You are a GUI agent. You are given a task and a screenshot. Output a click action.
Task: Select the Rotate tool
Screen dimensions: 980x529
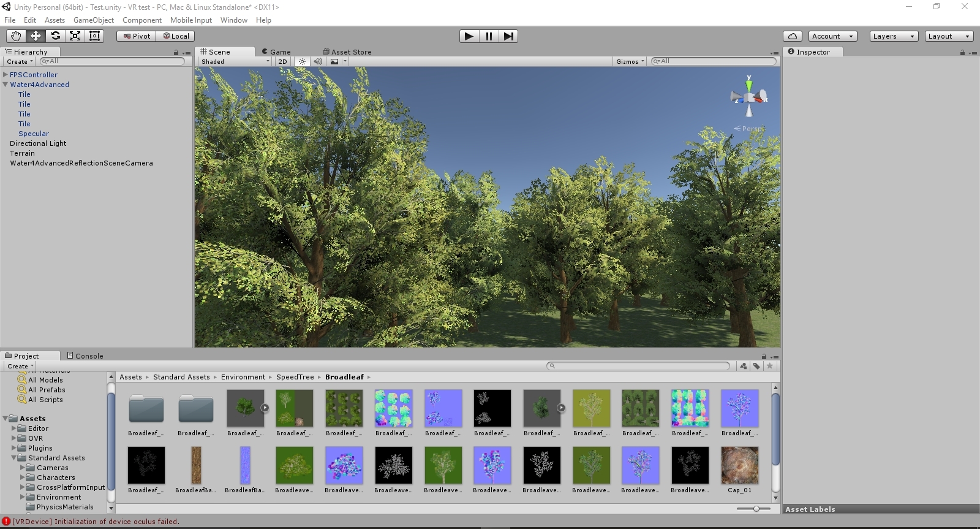[55, 36]
